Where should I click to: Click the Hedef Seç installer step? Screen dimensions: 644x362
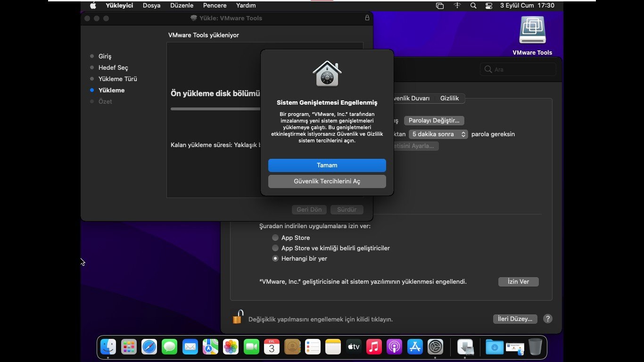(113, 67)
